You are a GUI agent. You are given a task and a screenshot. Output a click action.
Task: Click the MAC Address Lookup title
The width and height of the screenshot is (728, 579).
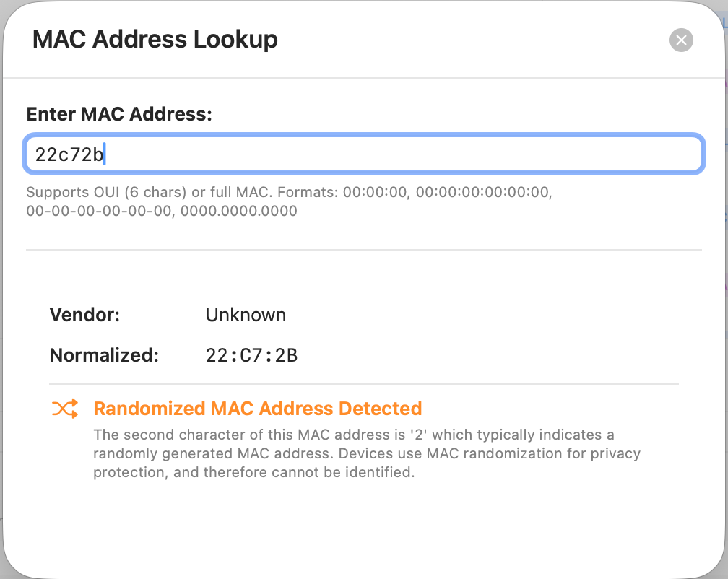pos(155,39)
